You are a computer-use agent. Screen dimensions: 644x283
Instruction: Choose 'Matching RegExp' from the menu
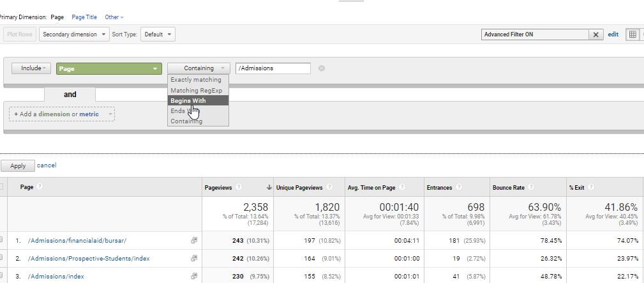pyautogui.click(x=198, y=90)
